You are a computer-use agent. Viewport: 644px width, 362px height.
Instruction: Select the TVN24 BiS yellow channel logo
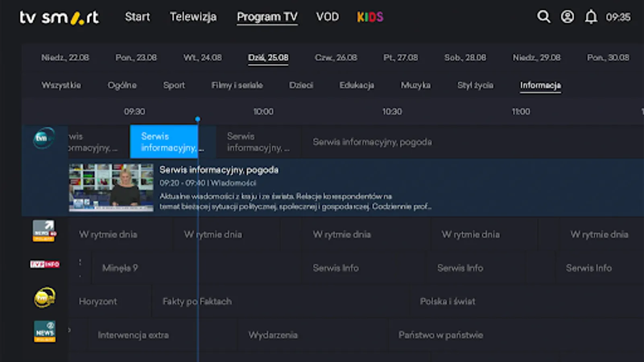45,298
